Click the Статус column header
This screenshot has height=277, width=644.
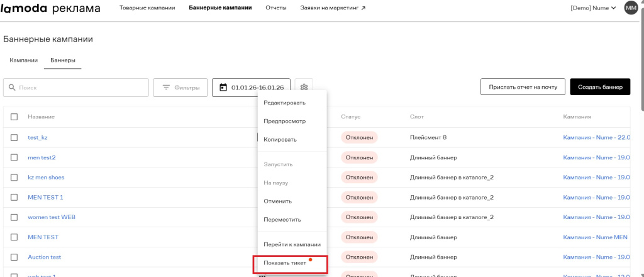(x=351, y=116)
